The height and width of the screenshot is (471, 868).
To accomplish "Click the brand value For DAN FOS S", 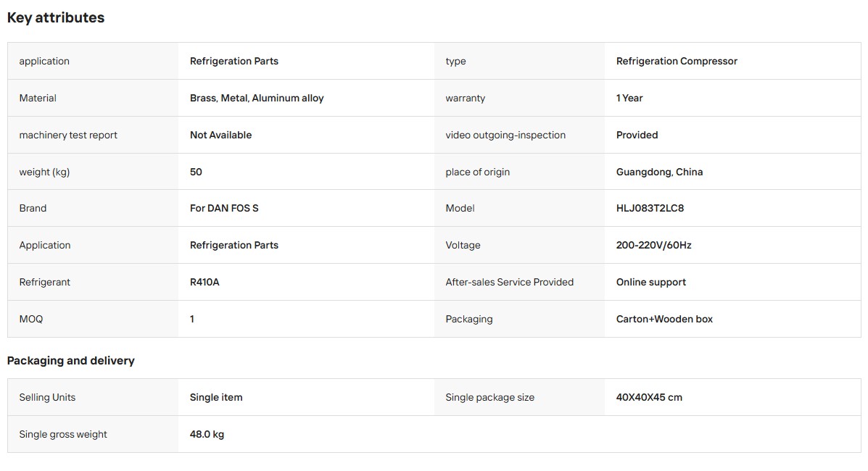I will point(223,208).
